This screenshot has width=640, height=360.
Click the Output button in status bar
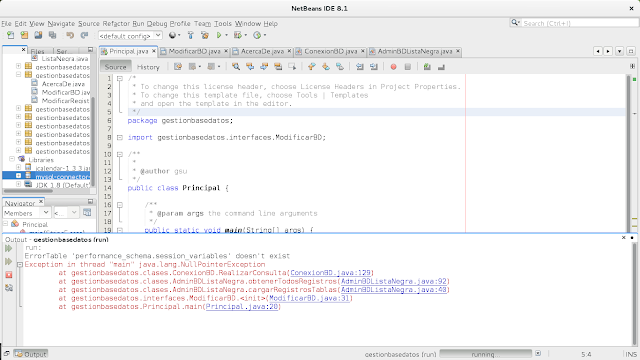click(31, 354)
